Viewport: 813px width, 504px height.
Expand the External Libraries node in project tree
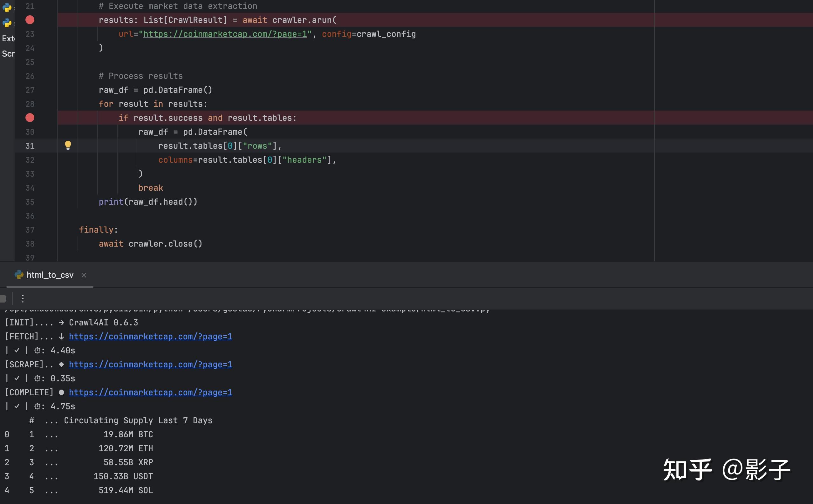[x=8, y=39]
